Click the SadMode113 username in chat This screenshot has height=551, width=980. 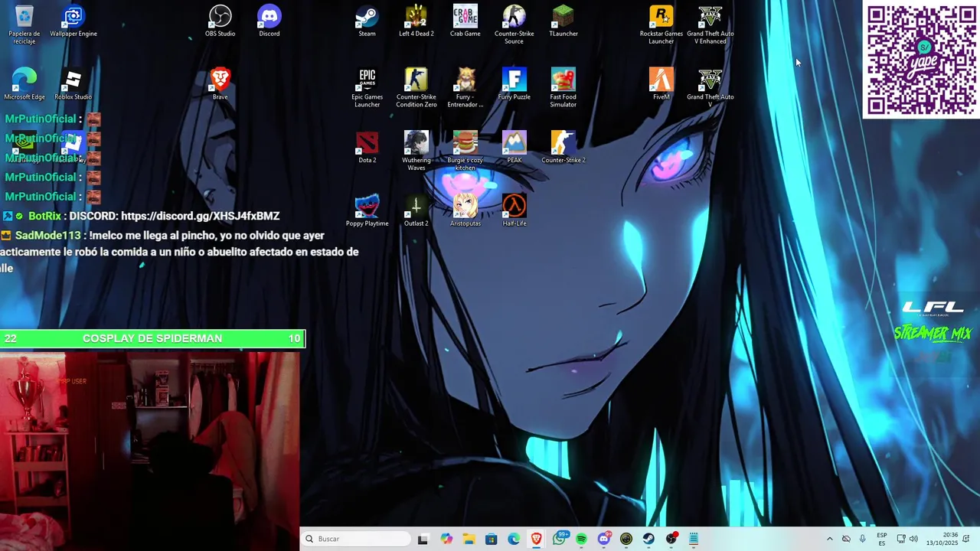49,236
